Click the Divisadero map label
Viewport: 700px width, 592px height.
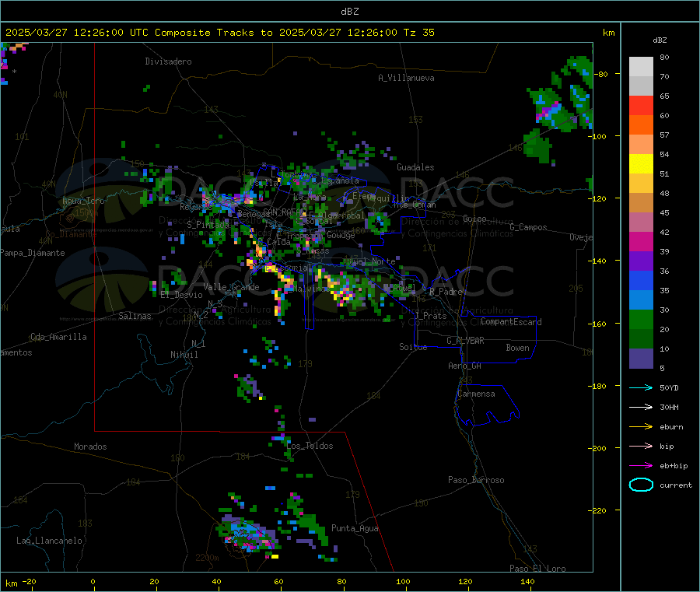tap(168, 61)
